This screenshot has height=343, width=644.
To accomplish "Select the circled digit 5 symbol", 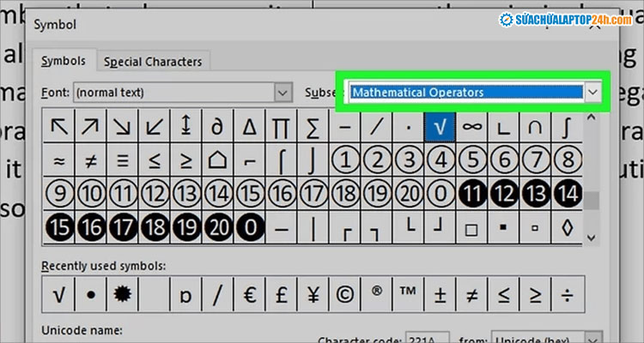I will pyautogui.click(x=471, y=160).
